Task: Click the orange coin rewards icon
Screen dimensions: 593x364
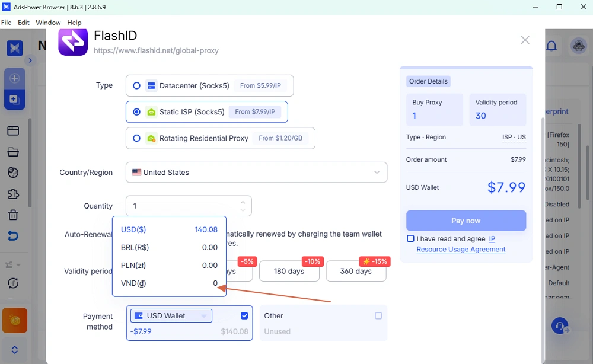Action: point(15,321)
